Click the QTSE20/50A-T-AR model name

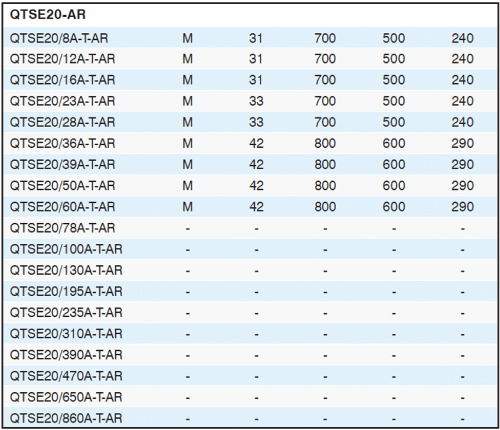point(62,186)
